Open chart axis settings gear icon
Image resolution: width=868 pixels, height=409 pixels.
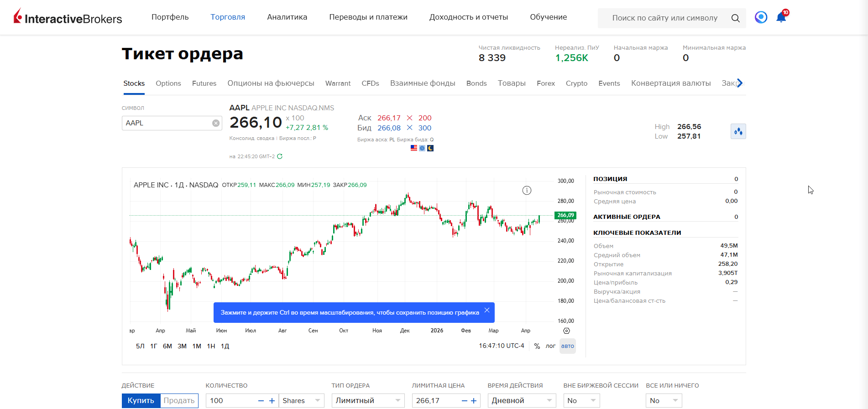point(566,331)
